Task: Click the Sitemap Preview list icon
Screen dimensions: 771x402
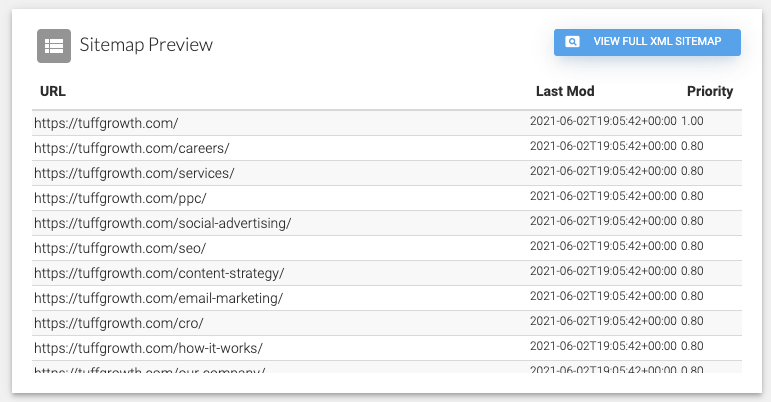Action: click(54, 45)
